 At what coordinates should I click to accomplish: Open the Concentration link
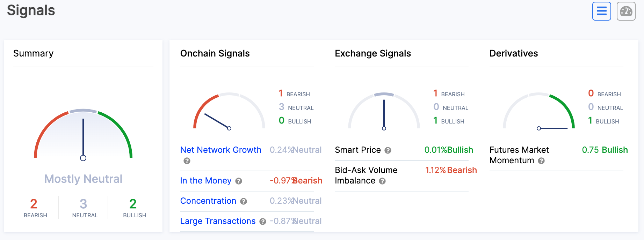[208, 201]
